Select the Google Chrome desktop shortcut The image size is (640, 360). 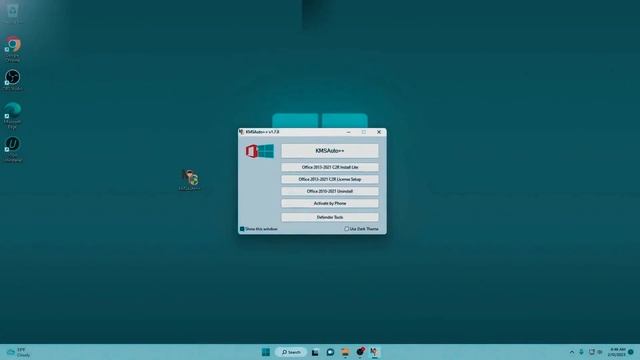coord(13,49)
